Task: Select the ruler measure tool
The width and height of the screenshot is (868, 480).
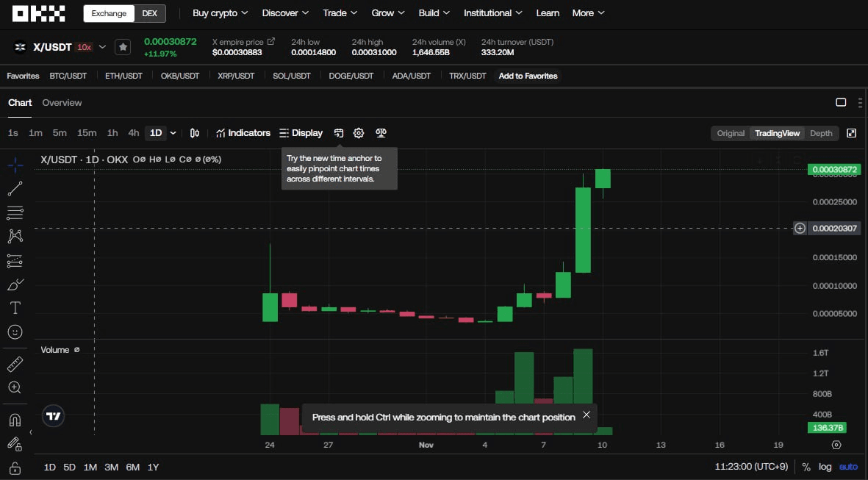Action: pyautogui.click(x=15, y=365)
